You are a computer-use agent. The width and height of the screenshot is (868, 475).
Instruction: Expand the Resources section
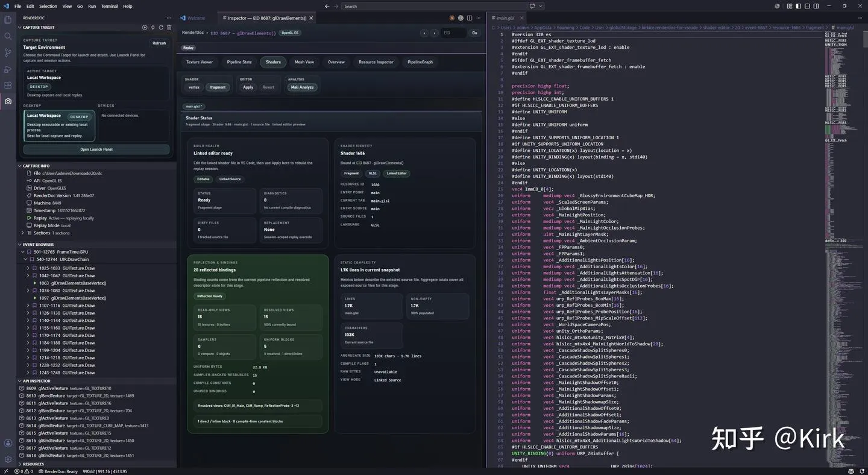click(20, 464)
